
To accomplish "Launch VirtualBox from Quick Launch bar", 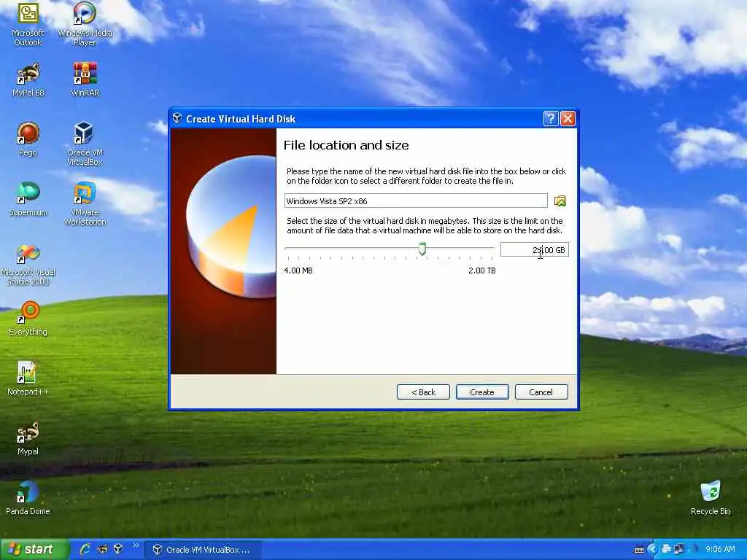I will (x=118, y=550).
